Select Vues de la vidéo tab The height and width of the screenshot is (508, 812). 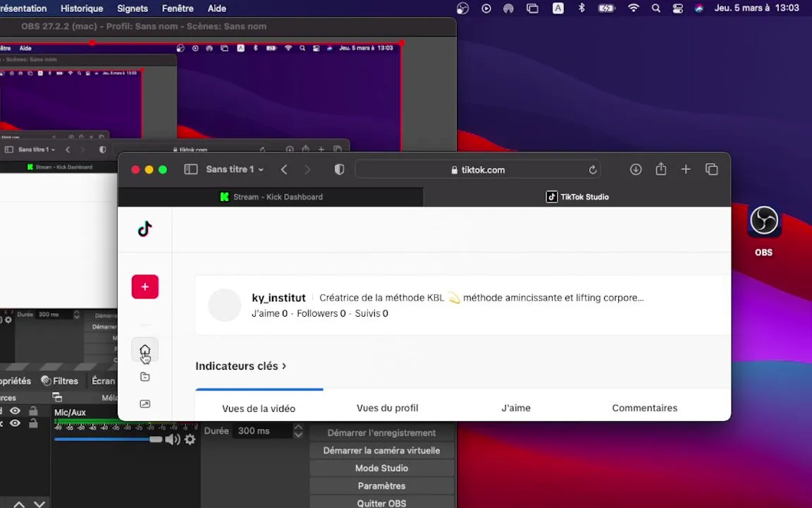click(259, 409)
